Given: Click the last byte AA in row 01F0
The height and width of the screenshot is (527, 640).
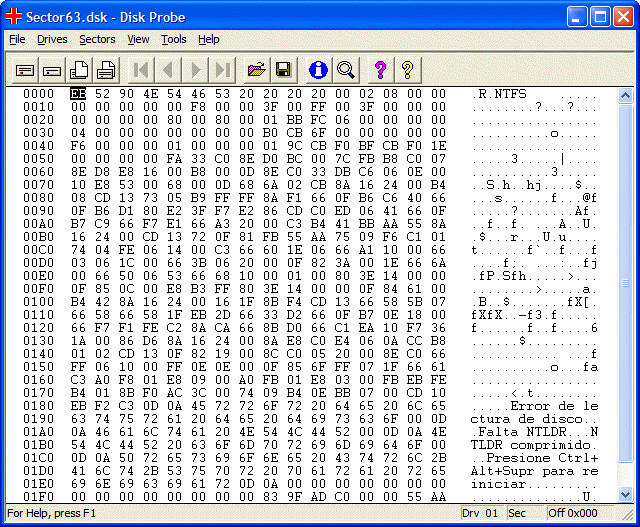Looking at the screenshot, I should tap(438, 497).
